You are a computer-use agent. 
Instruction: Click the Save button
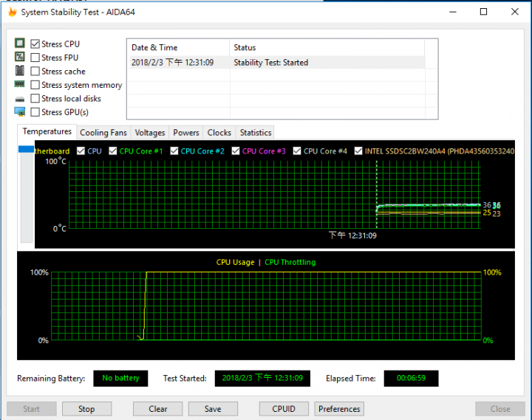(213, 409)
